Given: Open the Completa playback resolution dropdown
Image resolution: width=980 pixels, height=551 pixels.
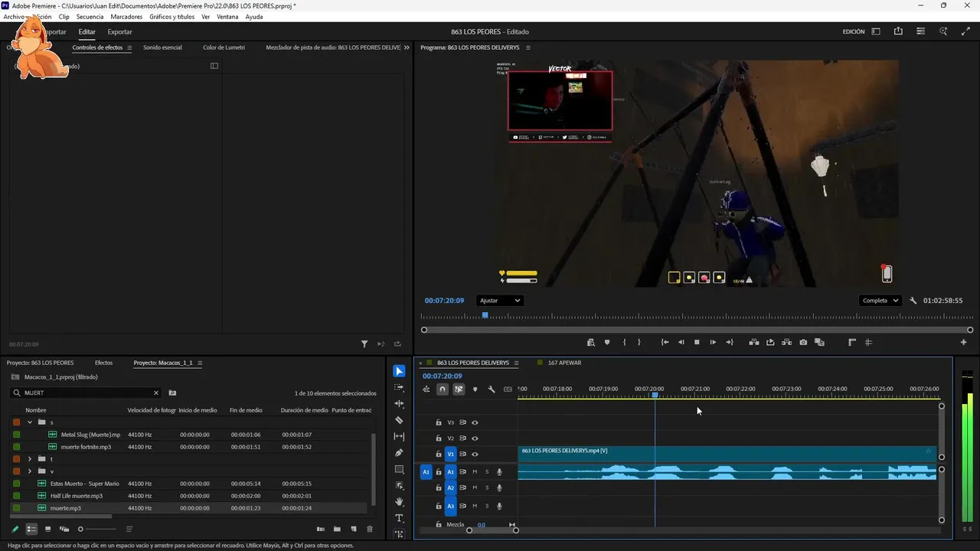Looking at the screenshot, I should click(880, 301).
